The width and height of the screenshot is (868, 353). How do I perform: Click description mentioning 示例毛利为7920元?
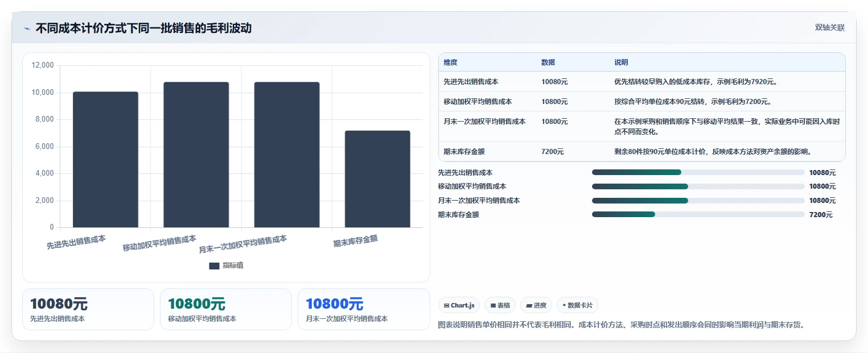click(696, 82)
